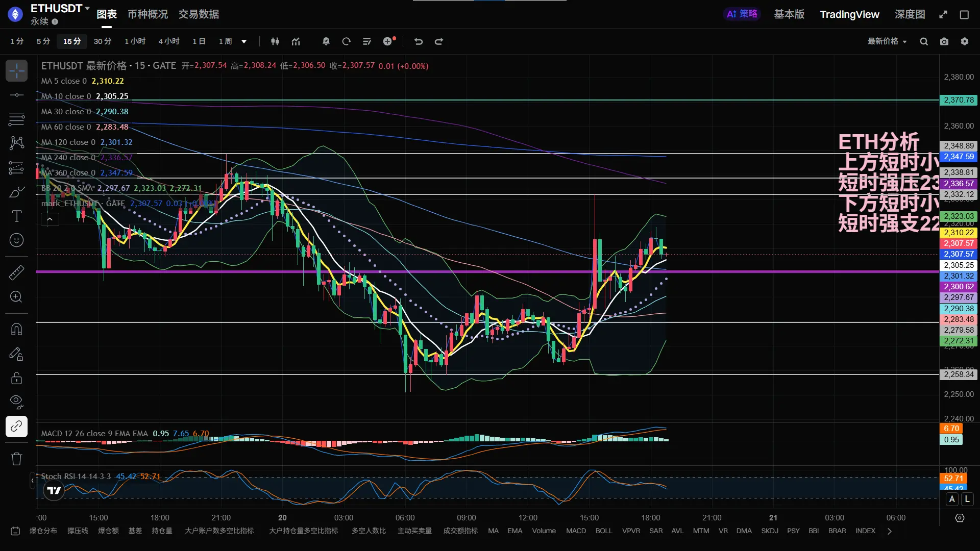Click the trash delete drawings icon
Image resolution: width=980 pixels, height=551 pixels.
coord(16,459)
